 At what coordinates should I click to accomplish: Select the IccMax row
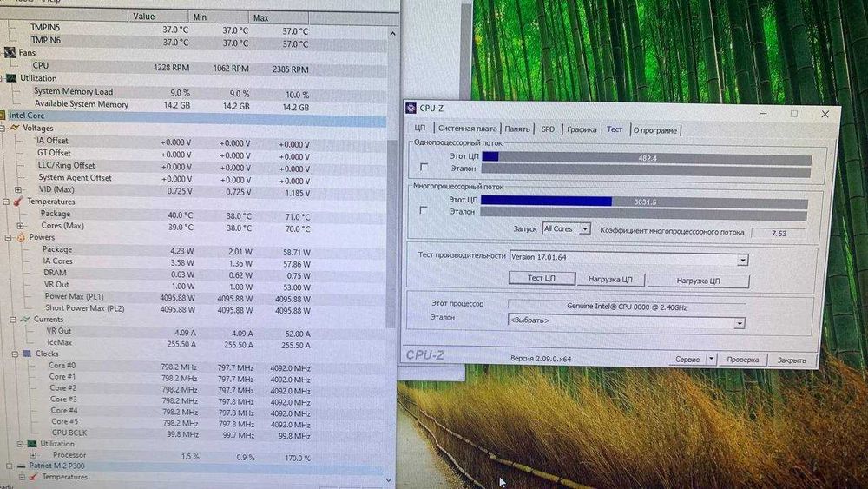coord(194,344)
